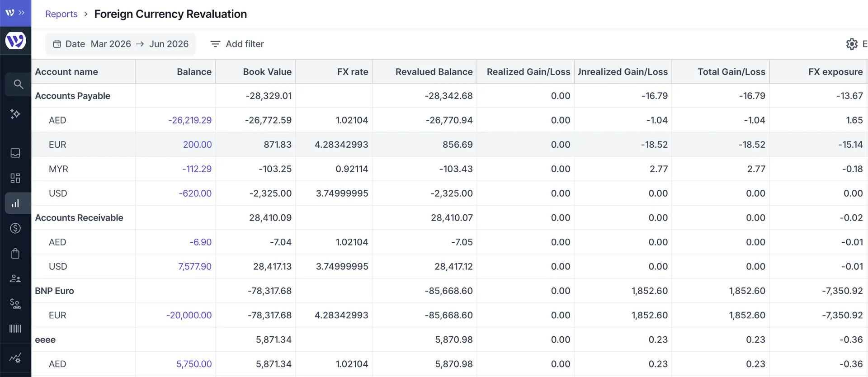Click the page title Foreign Currency Revaluation
Screen dimensions: 868x377
tap(170, 14)
